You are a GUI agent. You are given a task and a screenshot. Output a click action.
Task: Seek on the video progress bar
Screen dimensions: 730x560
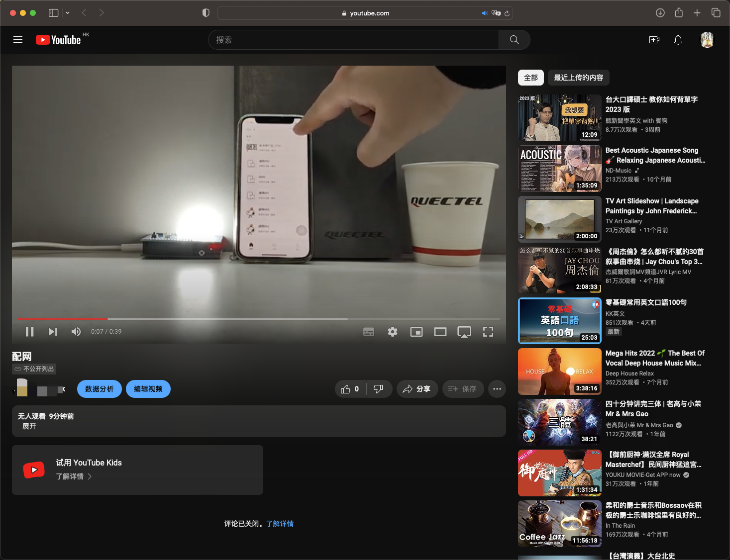(259, 319)
